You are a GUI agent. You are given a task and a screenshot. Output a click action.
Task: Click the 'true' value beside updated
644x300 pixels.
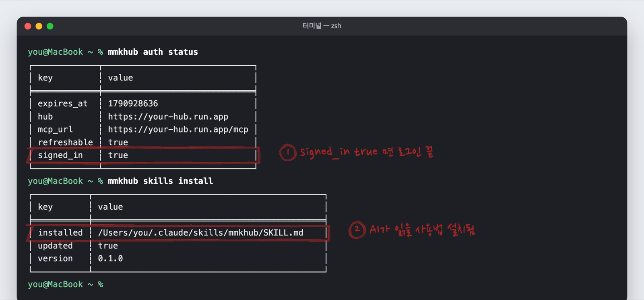108,246
